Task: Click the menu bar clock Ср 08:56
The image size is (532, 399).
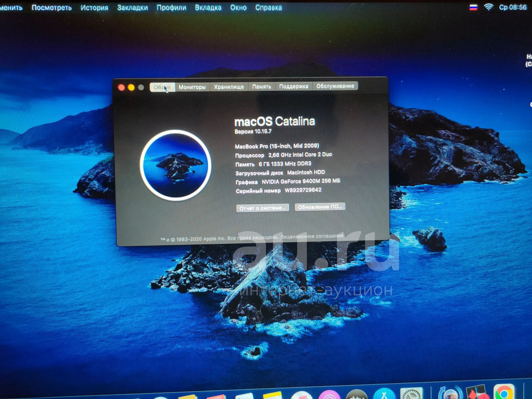Action: click(513, 7)
